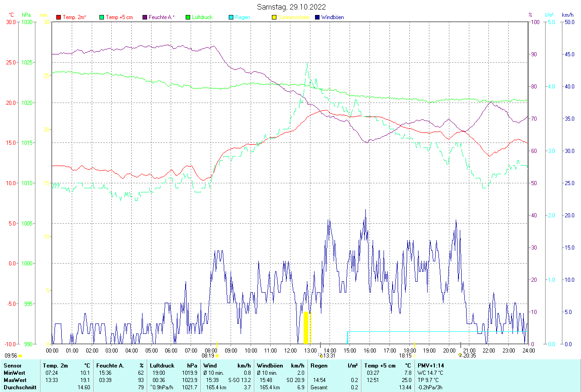Viewport: 581px width, 392px height.
Task: Click the minimum temperature time 07:24
Action: tap(51, 372)
